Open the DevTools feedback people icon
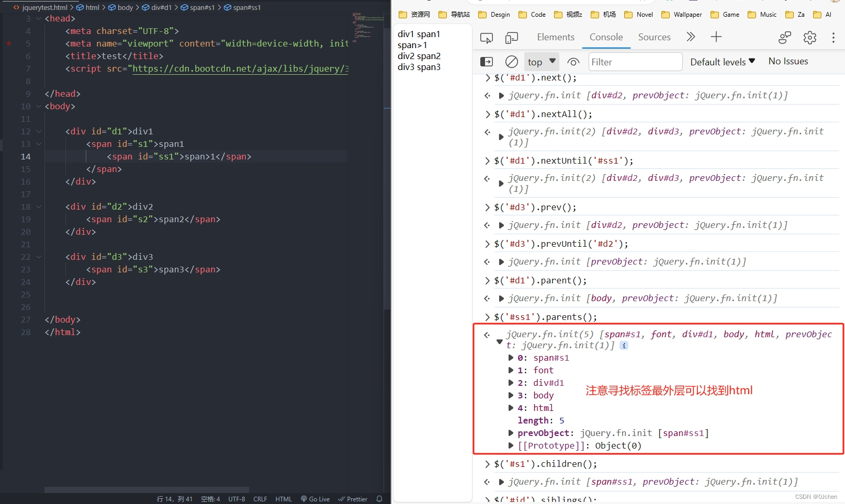The height and width of the screenshot is (504, 845). [x=785, y=37]
